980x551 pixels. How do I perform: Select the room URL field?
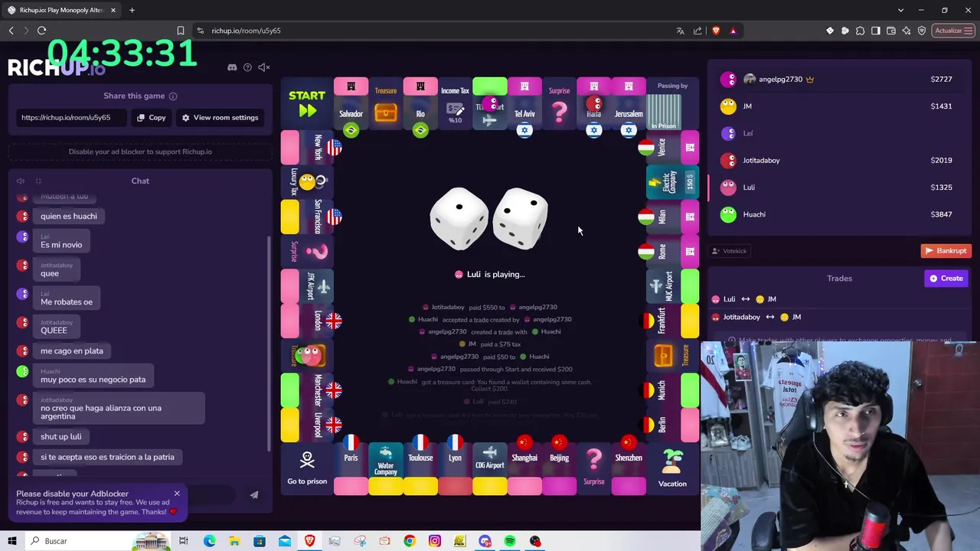click(x=73, y=118)
